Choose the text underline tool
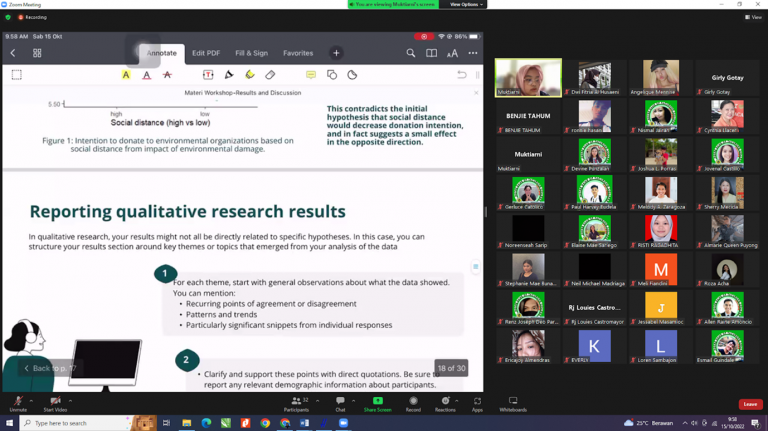 (x=146, y=75)
